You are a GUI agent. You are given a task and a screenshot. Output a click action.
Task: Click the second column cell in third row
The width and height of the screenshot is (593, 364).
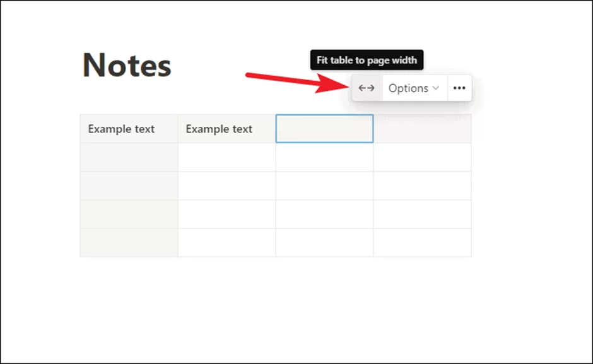point(226,185)
